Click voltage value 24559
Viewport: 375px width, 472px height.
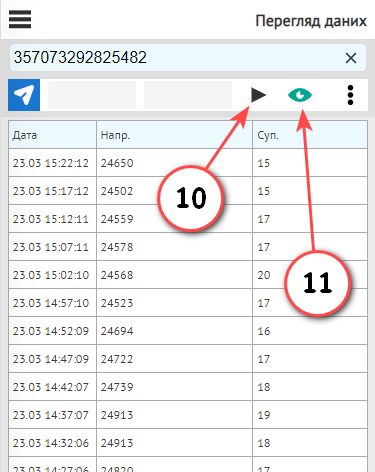(117, 219)
